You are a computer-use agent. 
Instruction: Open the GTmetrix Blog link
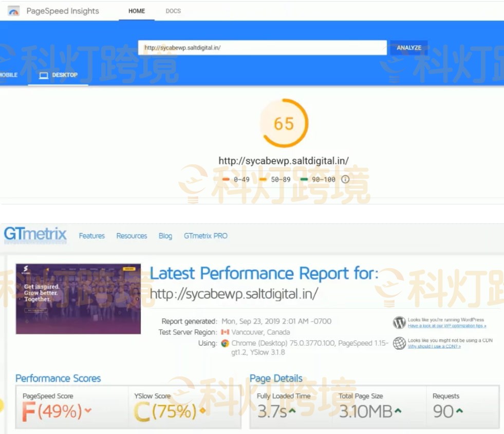click(165, 236)
